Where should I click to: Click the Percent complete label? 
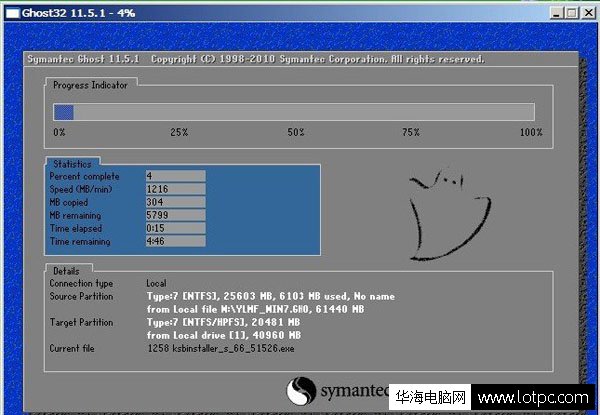(x=85, y=176)
